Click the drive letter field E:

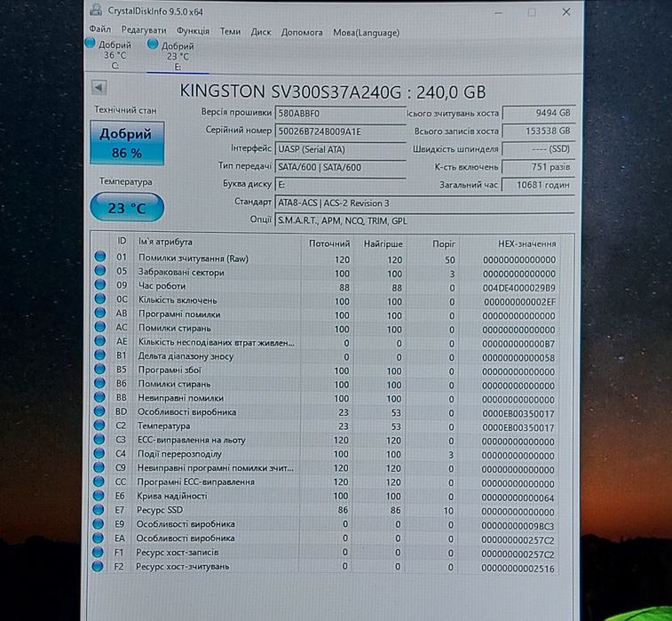pos(340,185)
